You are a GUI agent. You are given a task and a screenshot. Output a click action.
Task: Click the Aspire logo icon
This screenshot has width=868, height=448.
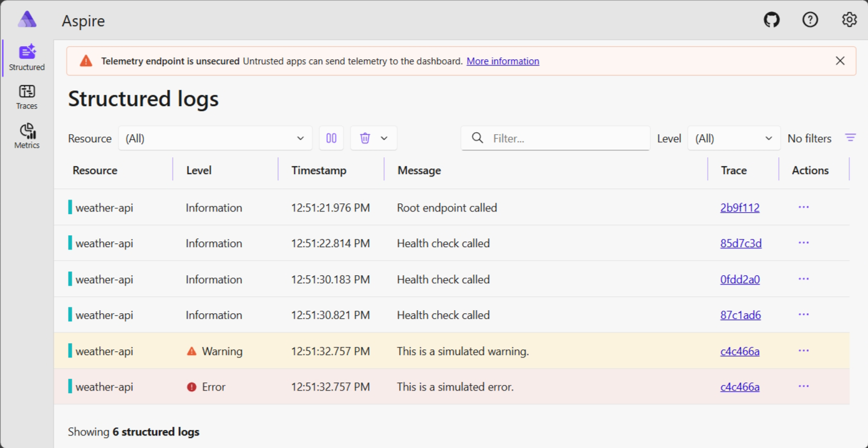click(26, 19)
